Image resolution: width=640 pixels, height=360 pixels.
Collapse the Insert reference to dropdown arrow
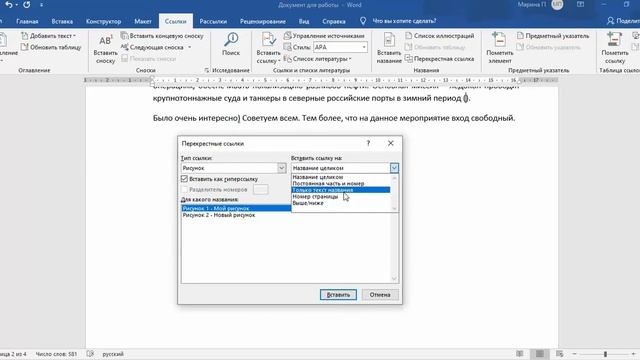coord(394,168)
